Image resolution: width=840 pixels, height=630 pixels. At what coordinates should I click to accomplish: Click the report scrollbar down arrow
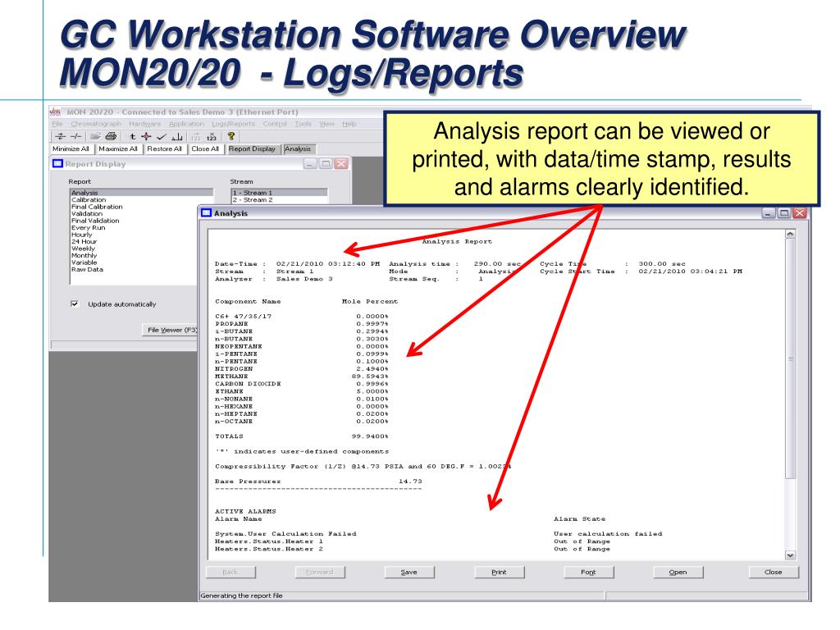tap(790, 555)
